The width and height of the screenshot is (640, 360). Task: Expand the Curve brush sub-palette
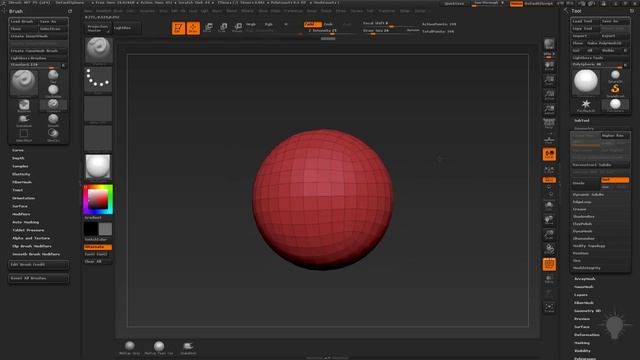point(18,150)
